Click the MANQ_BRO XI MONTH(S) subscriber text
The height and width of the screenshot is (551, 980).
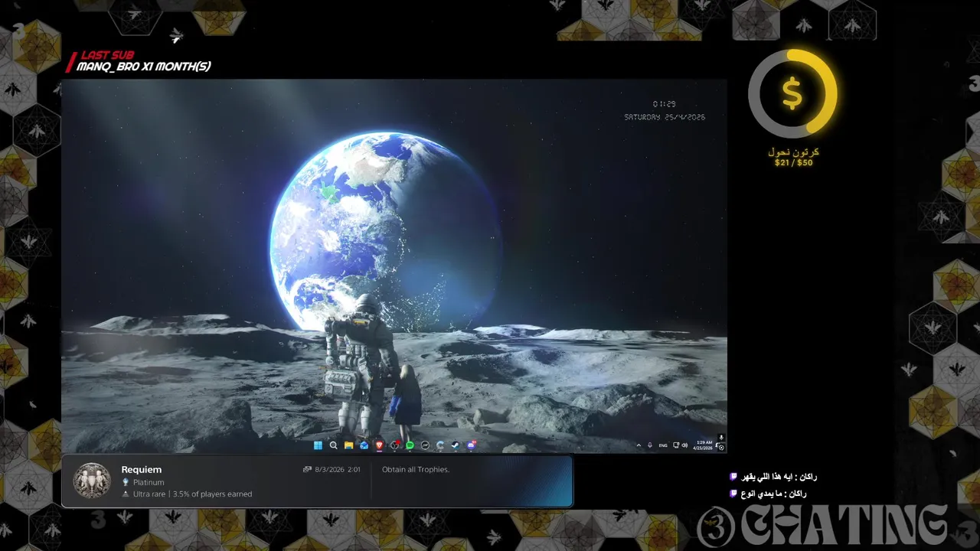tap(143, 67)
